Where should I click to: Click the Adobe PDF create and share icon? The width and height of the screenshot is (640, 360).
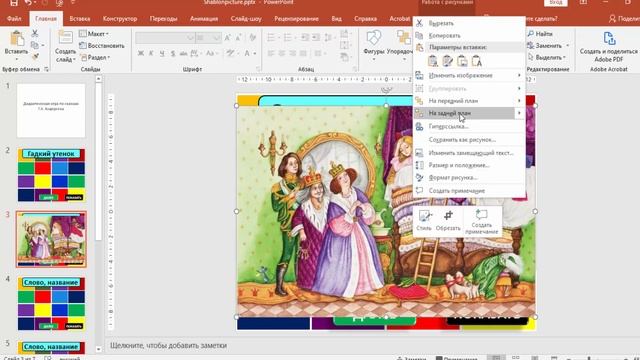[x=609, y=39]
